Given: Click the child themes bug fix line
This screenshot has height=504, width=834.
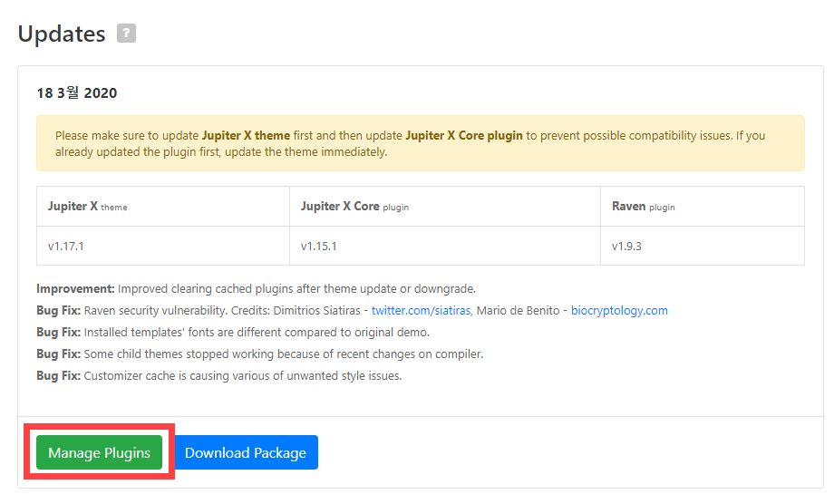Looking at the screenshot, I should [259, 354].
